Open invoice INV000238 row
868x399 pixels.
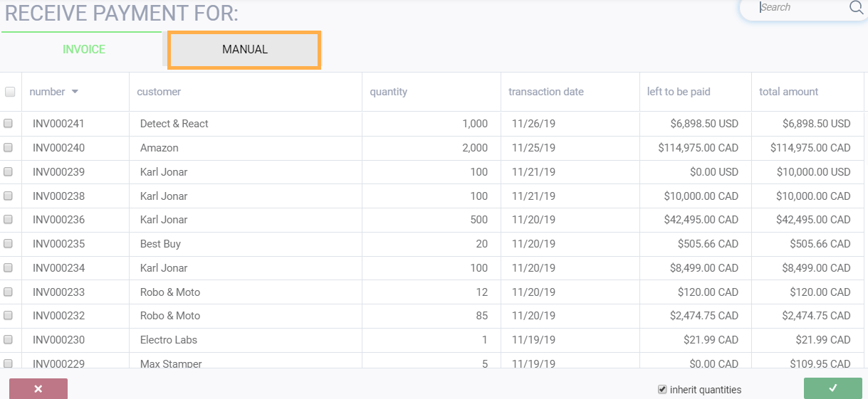click(58, 196)
